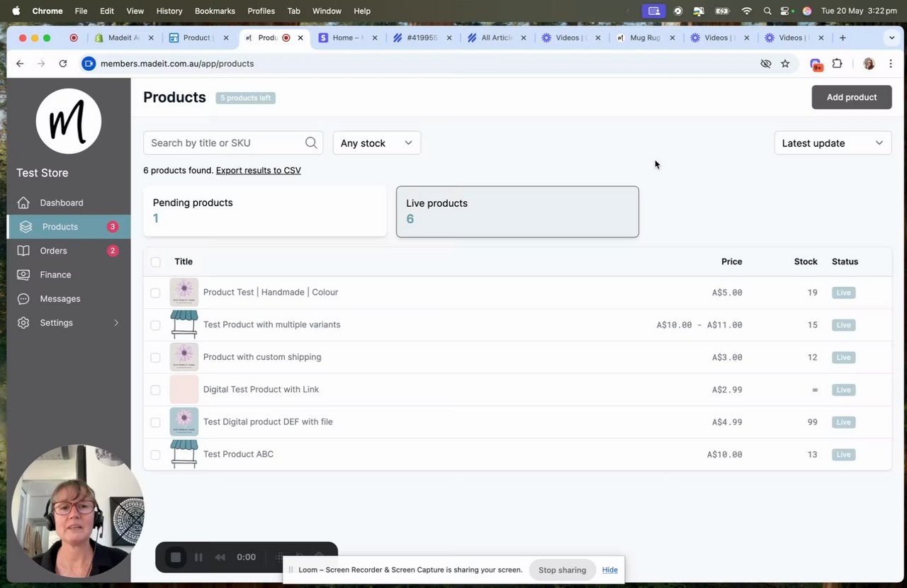Click thumbnail of Test Digital product DEF
Image resolution: width=907 pixels, height=588 pixels.
(184, 422)
